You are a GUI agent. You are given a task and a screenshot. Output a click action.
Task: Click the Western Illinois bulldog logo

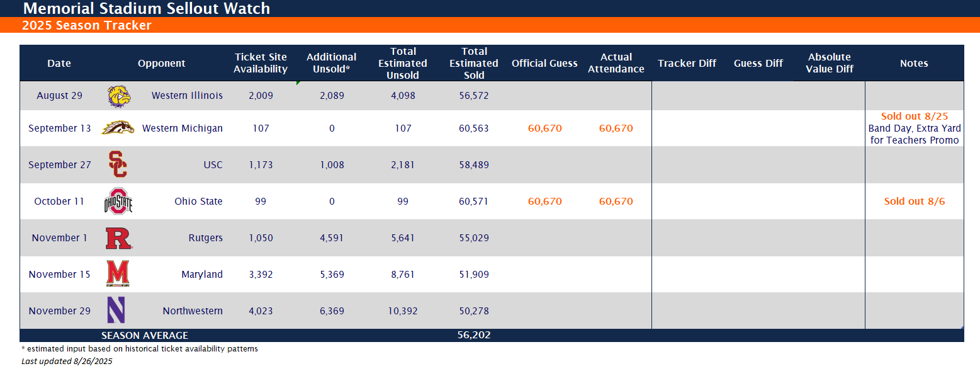[117, 96]
